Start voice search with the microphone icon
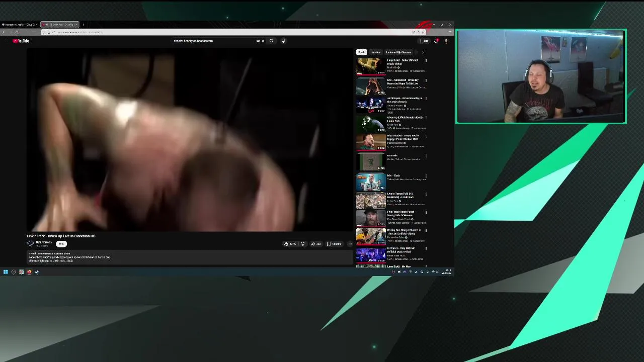The height and width of the screenshot is (362, 644). point(283,41)
